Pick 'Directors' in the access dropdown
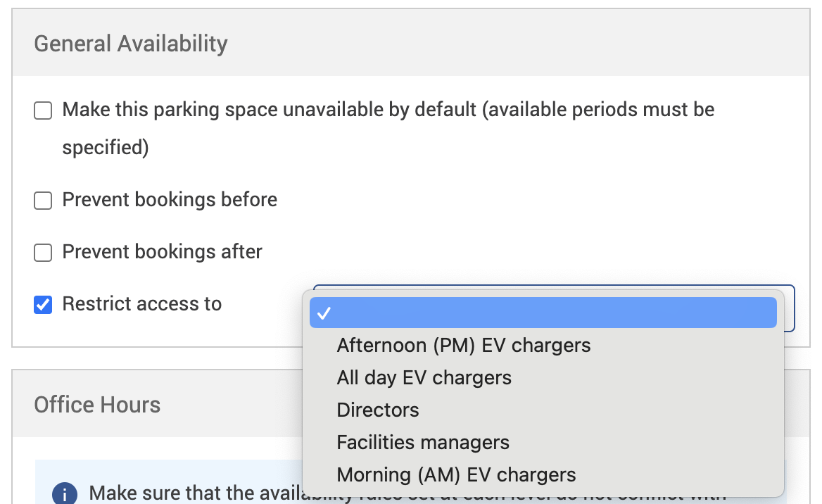The width and height of the screenshot is (822, 504). pyautogui.click(x=378, y=410)
